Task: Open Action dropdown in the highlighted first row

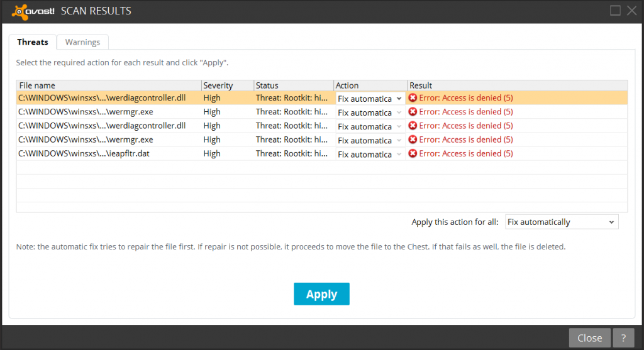Action: [x=370, y=99]
